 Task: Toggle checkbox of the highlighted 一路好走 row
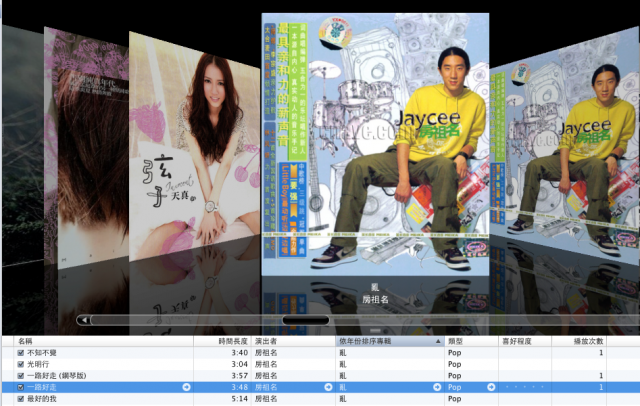[20, 387]
